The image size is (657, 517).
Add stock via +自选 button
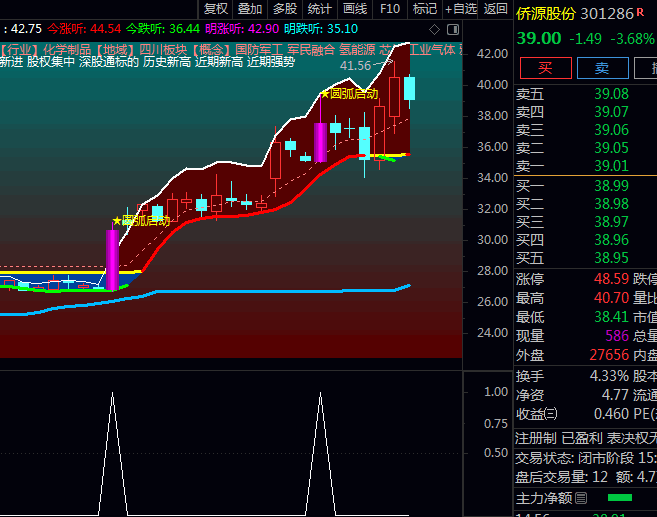tap(461, 9)
